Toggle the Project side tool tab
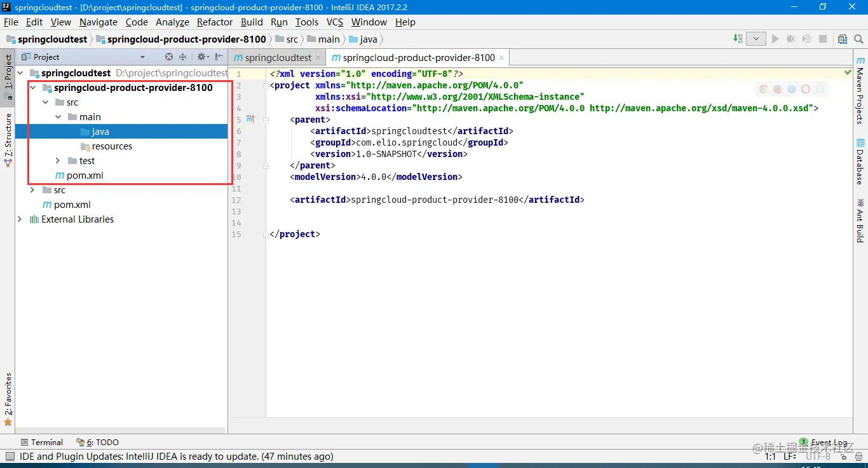 click(8, 78)
